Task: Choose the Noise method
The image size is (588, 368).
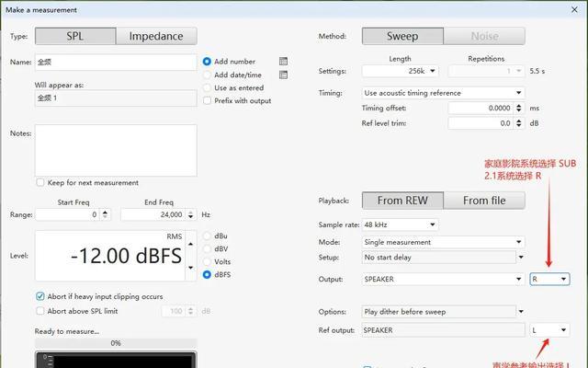Action: [x=484, y=36]
